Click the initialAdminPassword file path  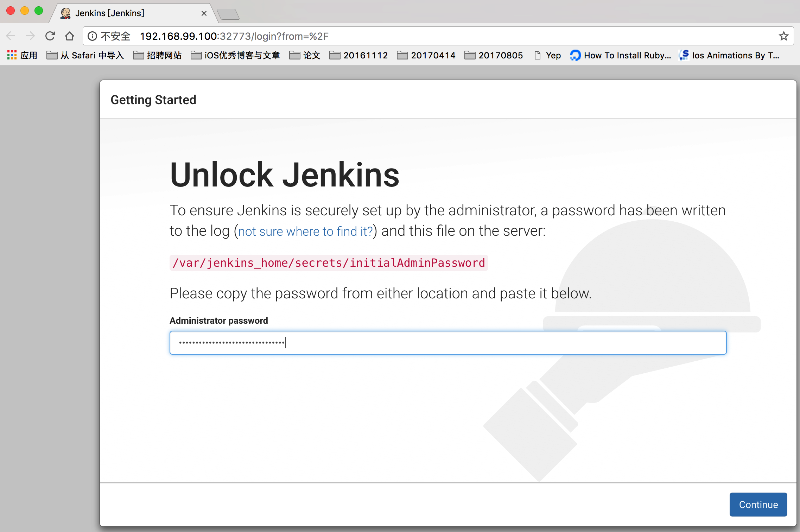pos(329,263)
